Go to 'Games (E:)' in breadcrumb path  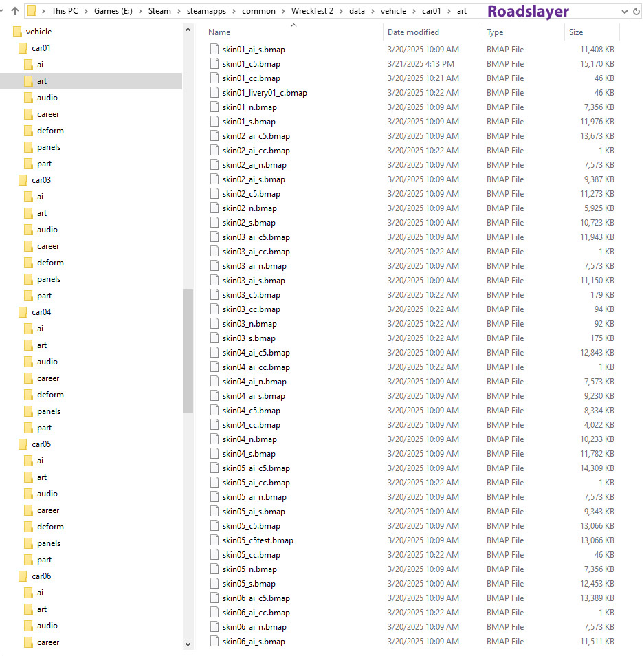point(113,11)
